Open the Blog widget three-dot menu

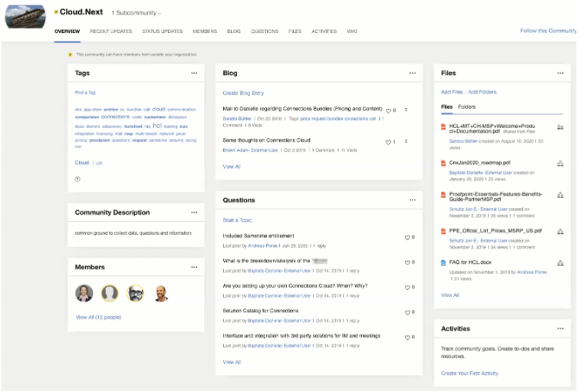click(x=412, y=73)
